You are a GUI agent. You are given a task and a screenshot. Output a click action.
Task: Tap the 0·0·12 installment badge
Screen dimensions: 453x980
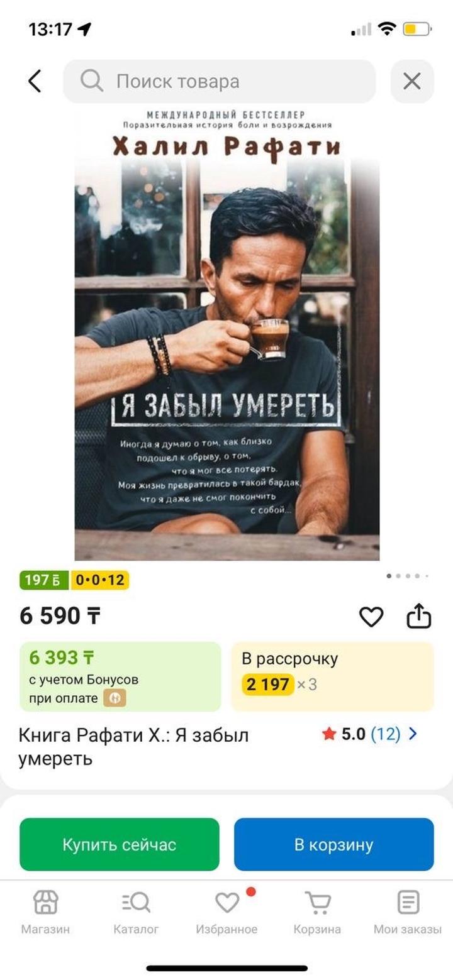click(99, 580)
